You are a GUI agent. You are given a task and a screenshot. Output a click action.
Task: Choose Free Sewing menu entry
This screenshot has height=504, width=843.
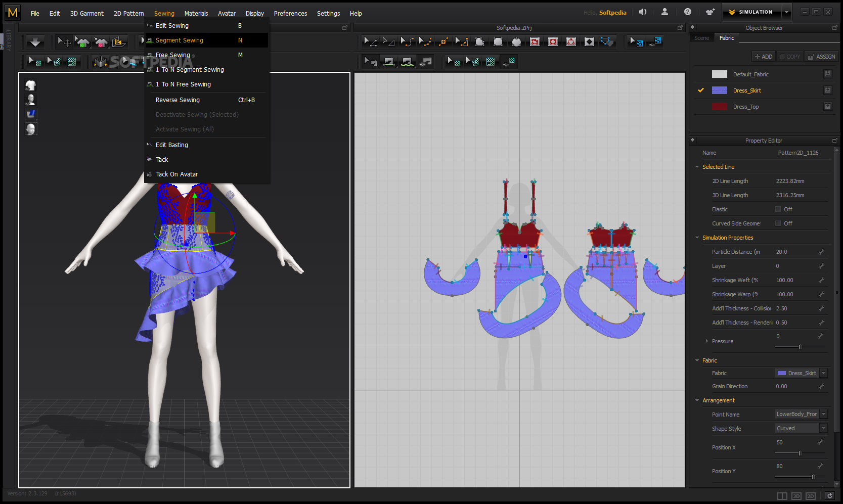pyautogui.click(x=206, y=55)
